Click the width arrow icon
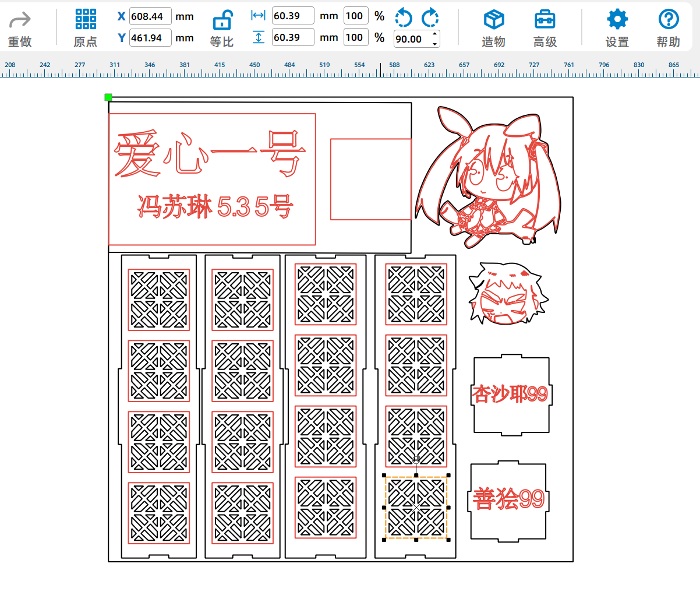700x602 pixels. pyautogui.click(x=258, y=16)
